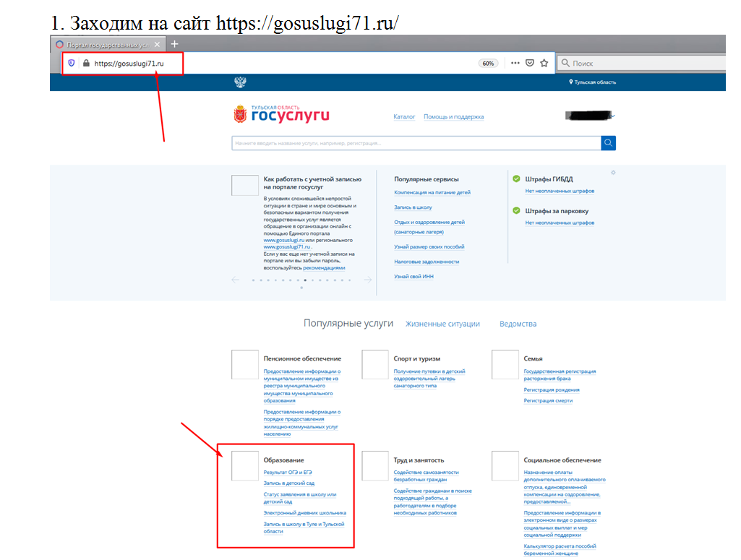Click the padlock icon in address bar
This screenshot has width=741, height=560.
click(x=86, y=64)
